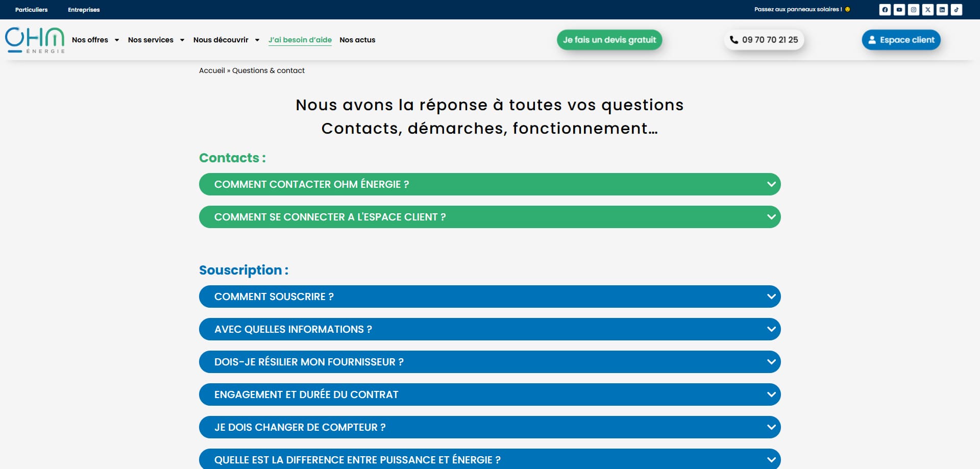Open the 'Nos actus' menu item
The height and width of the screenshot is (469, 980).
(x=357, y=40)
